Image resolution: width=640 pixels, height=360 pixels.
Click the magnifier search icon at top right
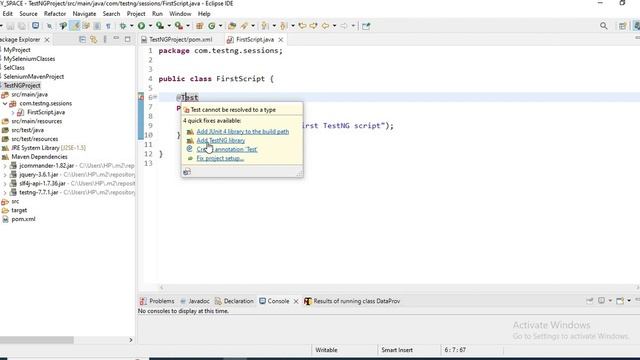point(604,26)
